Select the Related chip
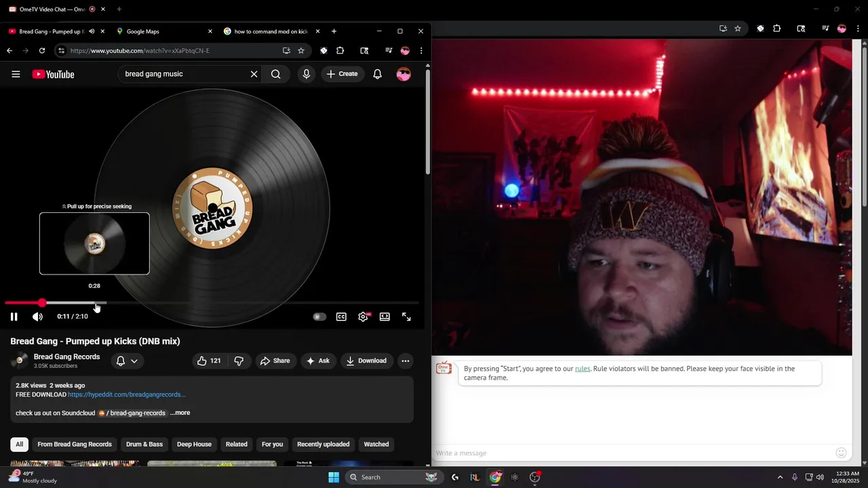Image resolution: width=868 pixels, height=488 pixels. [237, 445]
